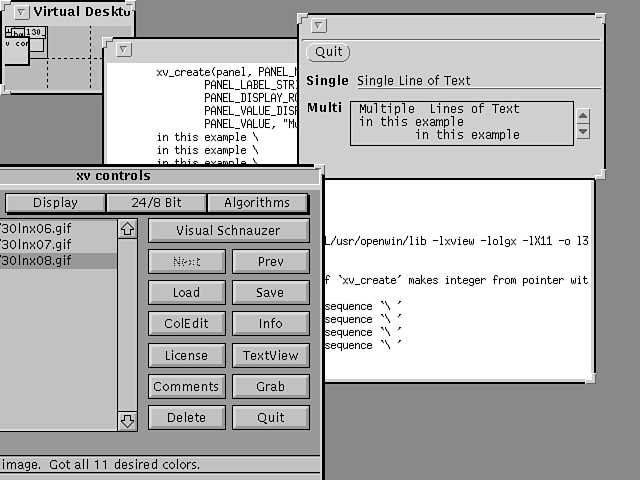Viewport: 640px width, 480px height.
Task: Open the ColEdit color editor
Action: [186, 324]
